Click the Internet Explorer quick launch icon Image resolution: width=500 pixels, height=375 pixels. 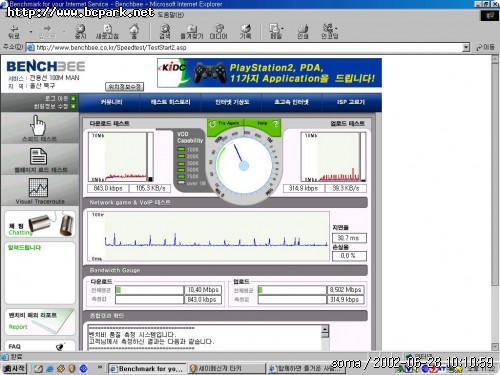(50, 368)
